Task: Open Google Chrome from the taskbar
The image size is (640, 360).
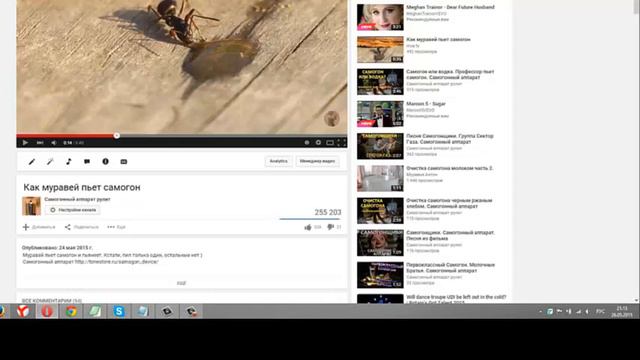Action: pos(71,311)
